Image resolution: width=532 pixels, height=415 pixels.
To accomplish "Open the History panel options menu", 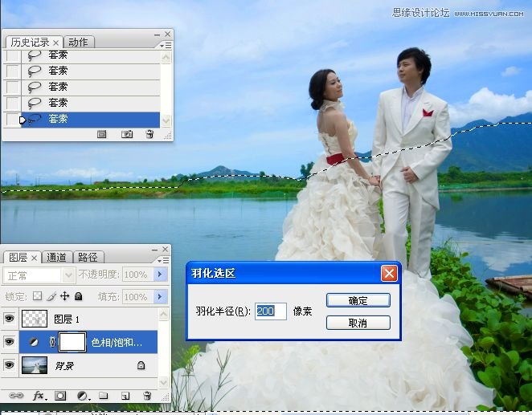I will (x=166, y=45).
